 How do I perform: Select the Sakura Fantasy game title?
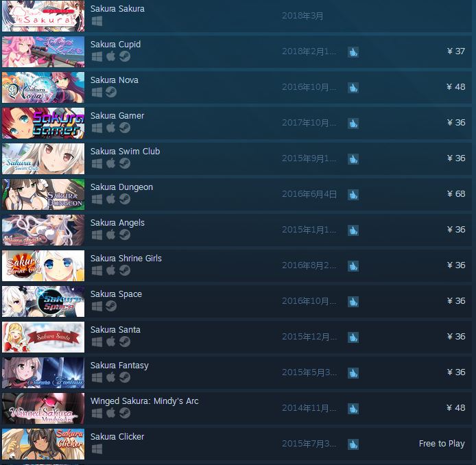pos(119,366)
